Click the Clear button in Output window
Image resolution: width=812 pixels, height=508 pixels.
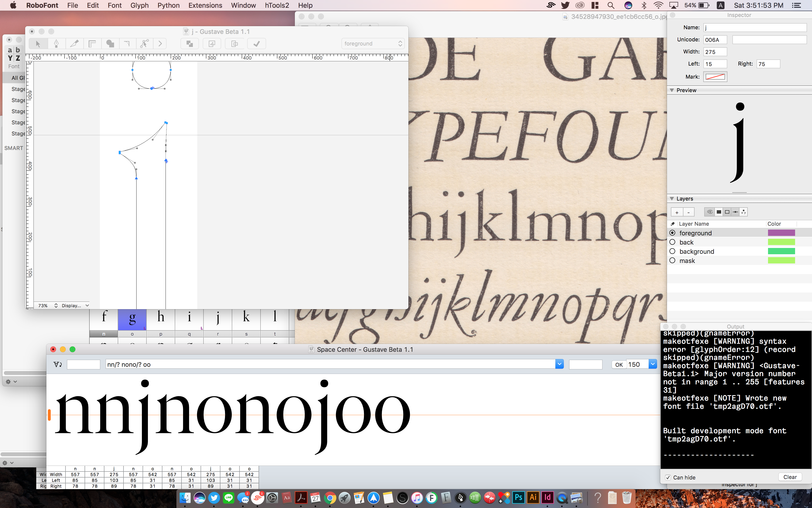pos(790,477)
